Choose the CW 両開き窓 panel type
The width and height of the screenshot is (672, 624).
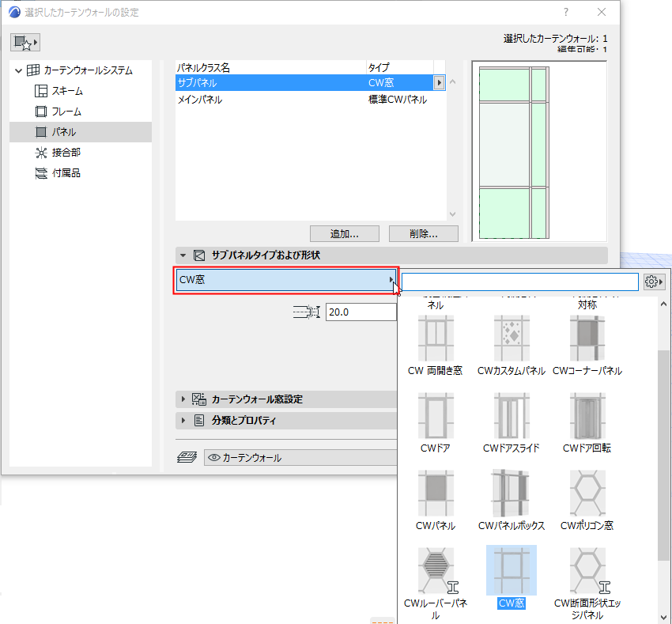tap(436, 346)
